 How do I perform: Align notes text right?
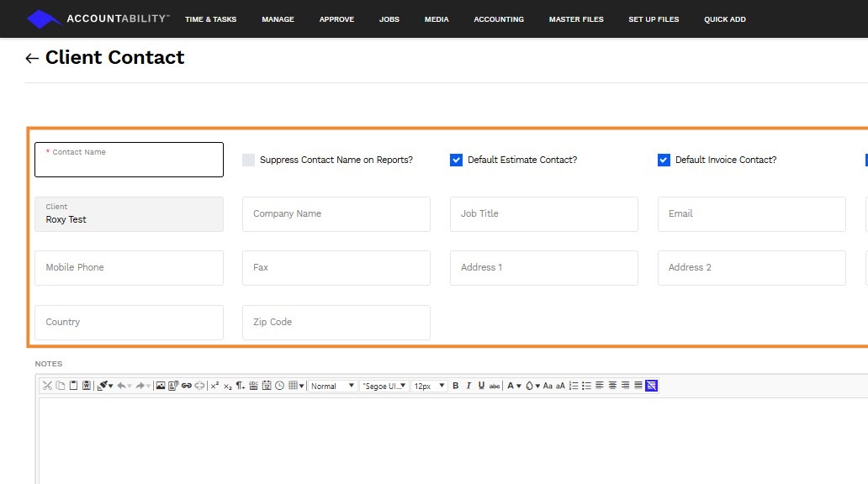pos(626,385)
